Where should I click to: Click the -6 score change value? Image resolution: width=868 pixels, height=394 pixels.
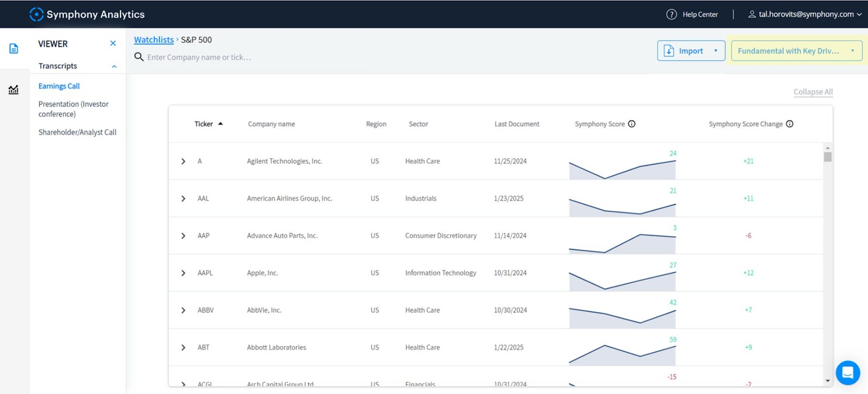(x=749, y=236)
